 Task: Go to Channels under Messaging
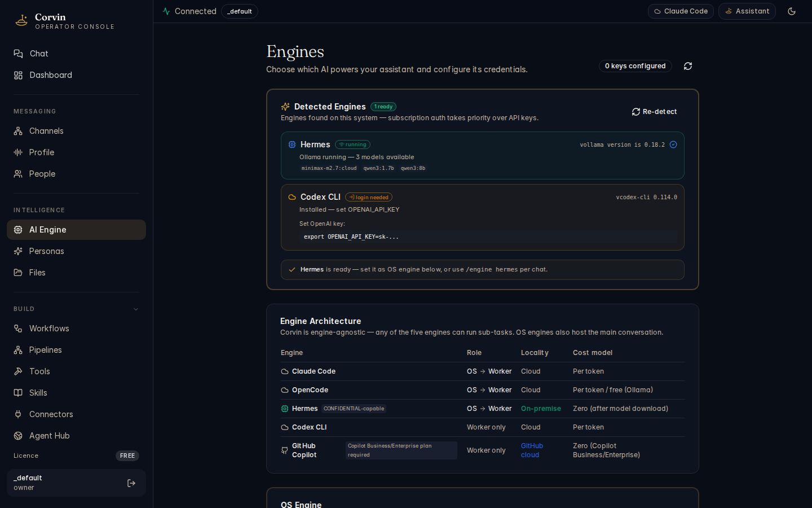(76, 131)
